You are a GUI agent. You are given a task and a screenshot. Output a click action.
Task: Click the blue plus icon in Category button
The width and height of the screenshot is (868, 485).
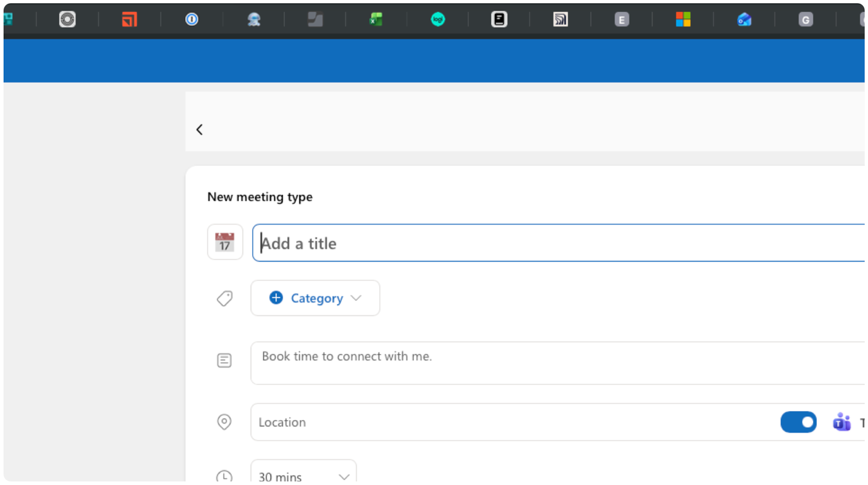(x=276, y=298)
